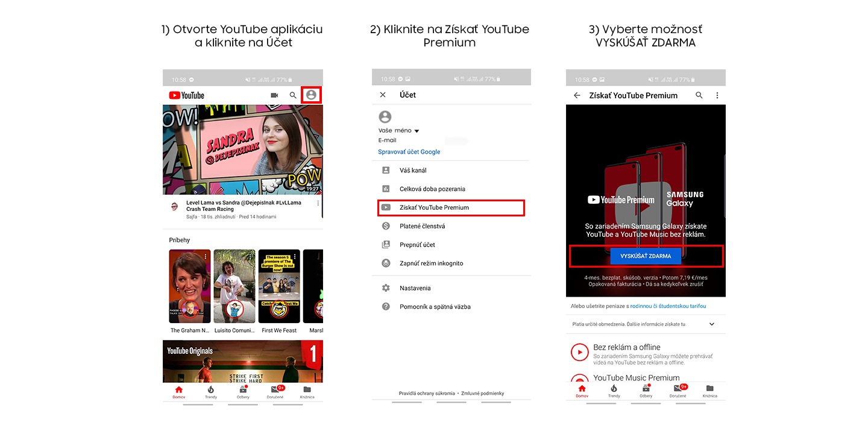This screenshot has width=868, height=428.
Task: Select Domov tab in first phone screen
Action: [178, 392]
